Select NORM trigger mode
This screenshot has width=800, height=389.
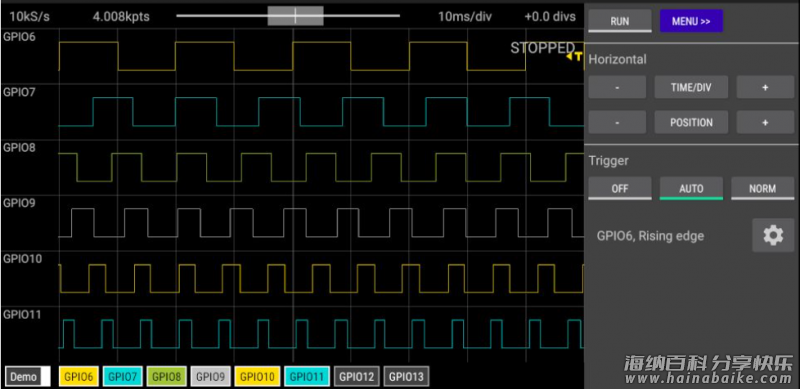(x=762, y=188)
